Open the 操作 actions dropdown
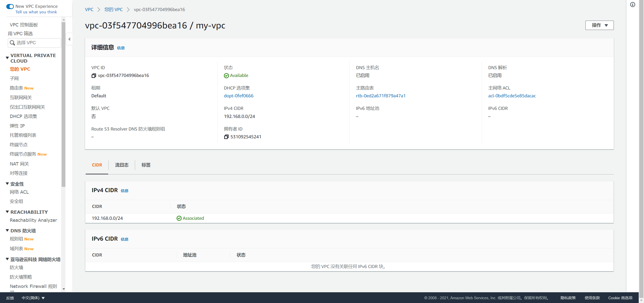Viewport: 644px width, 303px height. pos(599,25)
